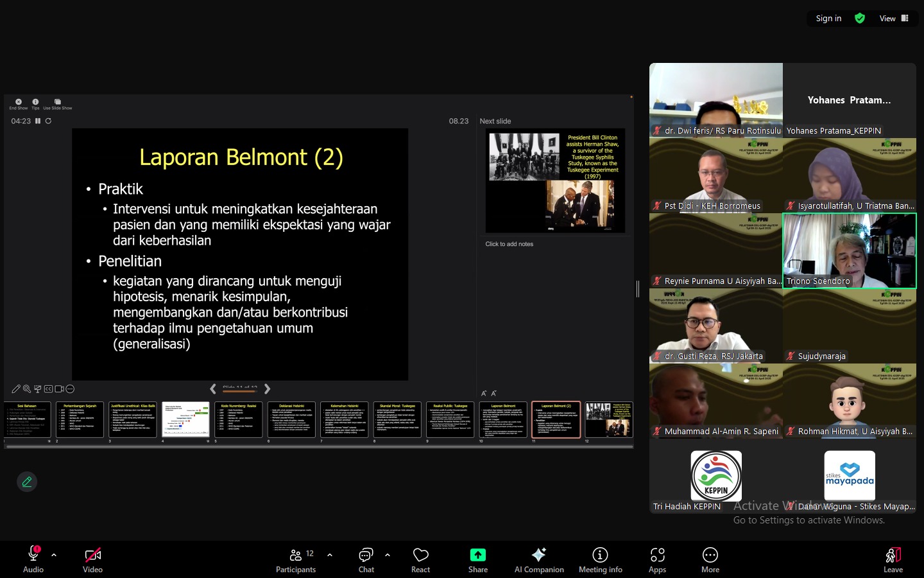The image size is (924, 578).
Task: Reset the presentation timer
Action: [48, 121]
